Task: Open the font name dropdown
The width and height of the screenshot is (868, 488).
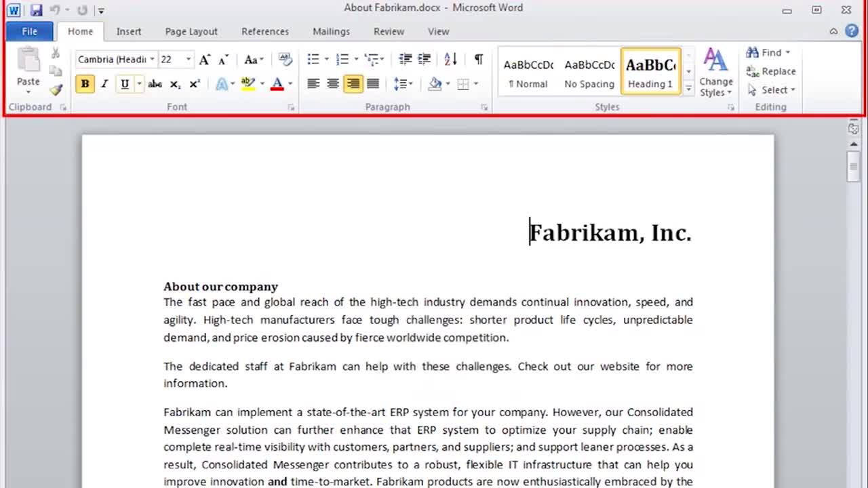Action: (152, 60)
